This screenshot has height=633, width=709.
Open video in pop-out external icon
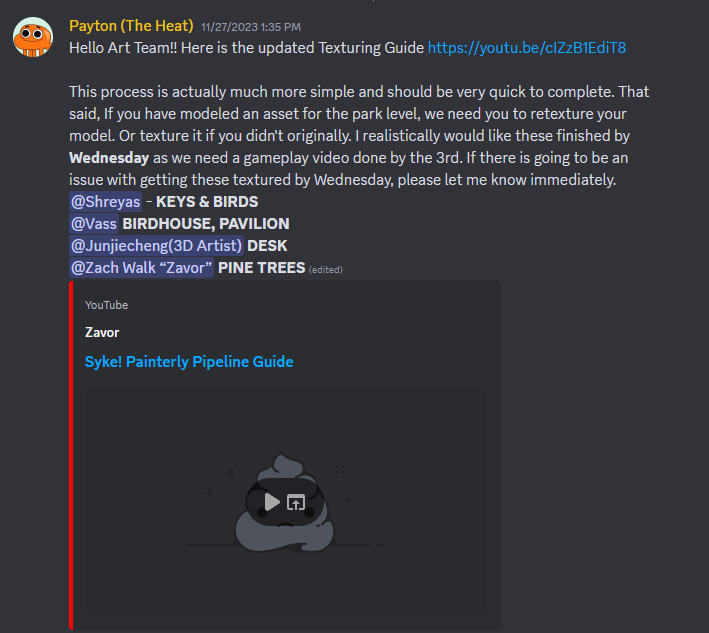click(296, 502)
